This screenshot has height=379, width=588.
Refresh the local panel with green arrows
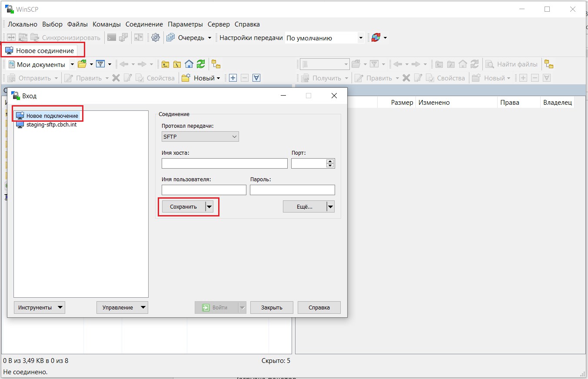[200, 64]
